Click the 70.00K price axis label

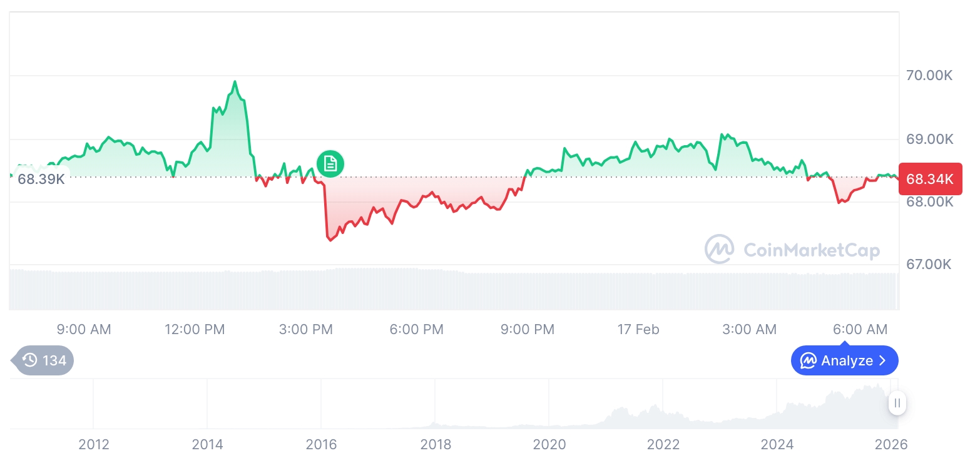pyautogui.click(x=929, y=76)
